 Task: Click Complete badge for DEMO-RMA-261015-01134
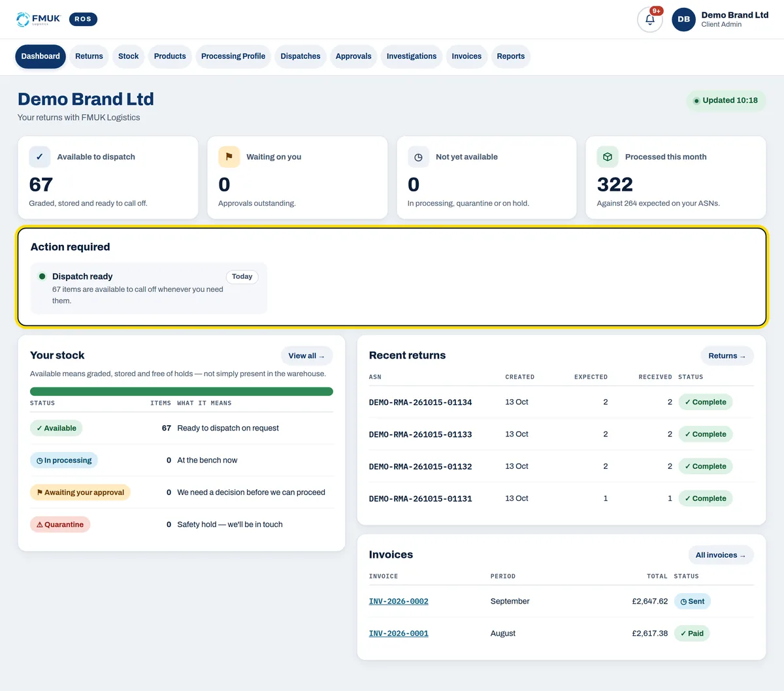[706, 402]
